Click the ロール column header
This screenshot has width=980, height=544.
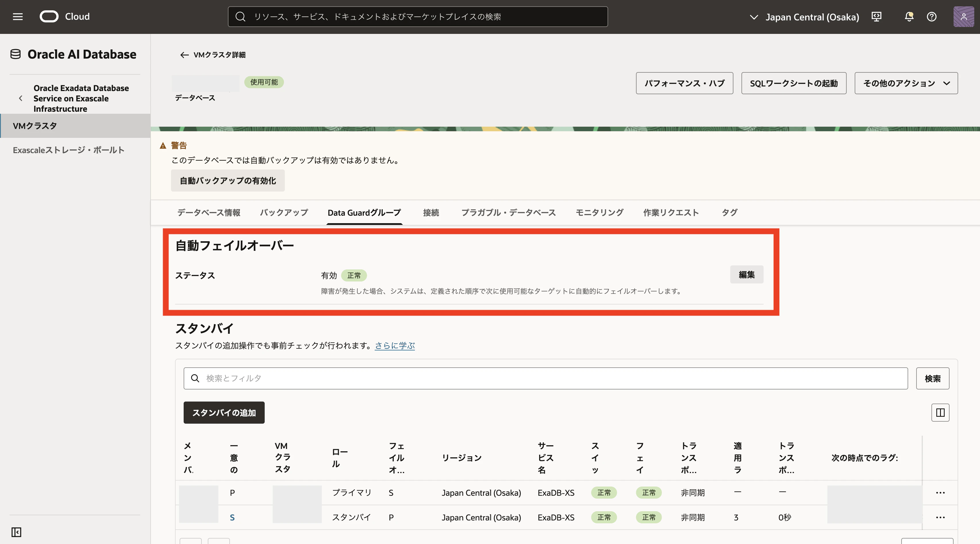(x=339, y=458)
